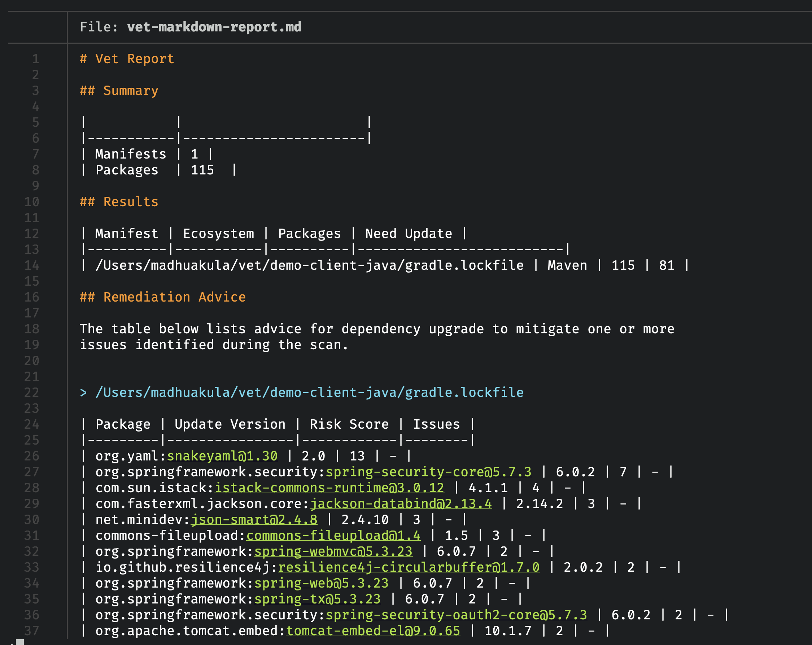812x645 pixels.
Task: Click line number 14 in the gutter
Action: coord(32,265)
